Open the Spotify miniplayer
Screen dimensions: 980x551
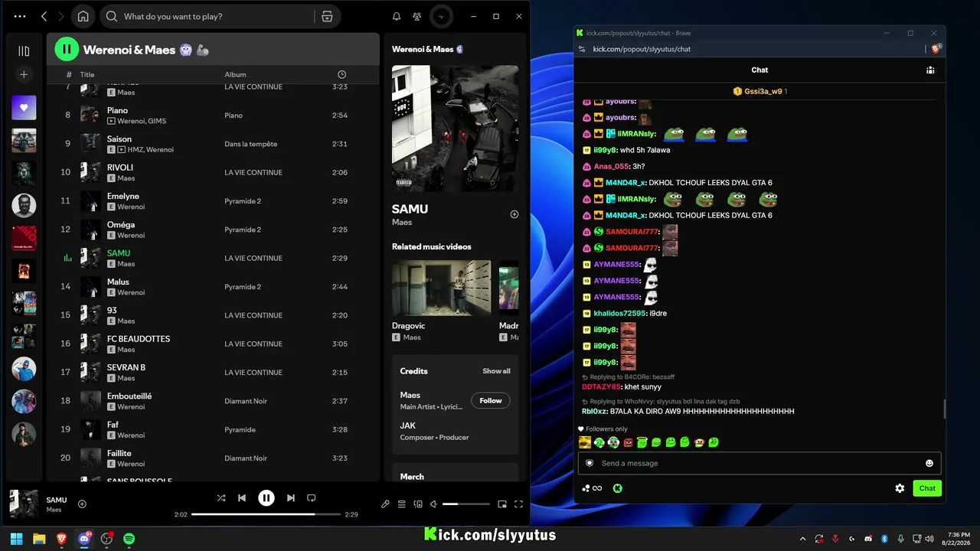[502, 504]
